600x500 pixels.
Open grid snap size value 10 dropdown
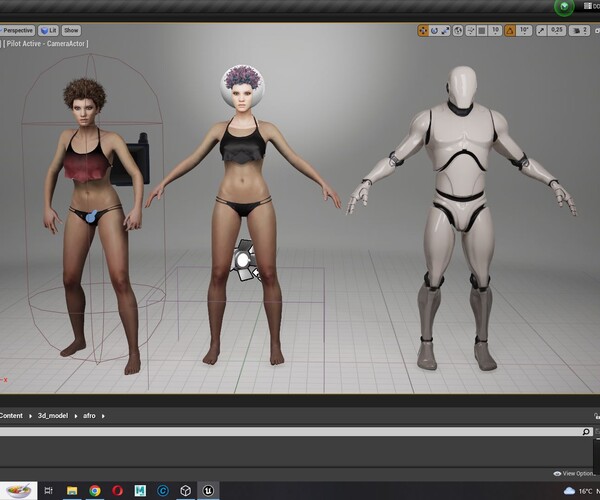point(496,30)
